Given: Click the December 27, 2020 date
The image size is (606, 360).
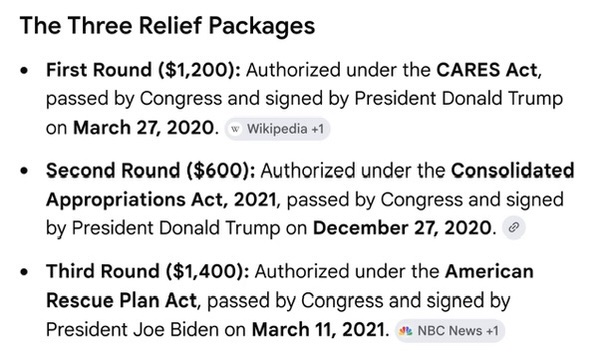Looking at the screenshot, I should point(402,228).
